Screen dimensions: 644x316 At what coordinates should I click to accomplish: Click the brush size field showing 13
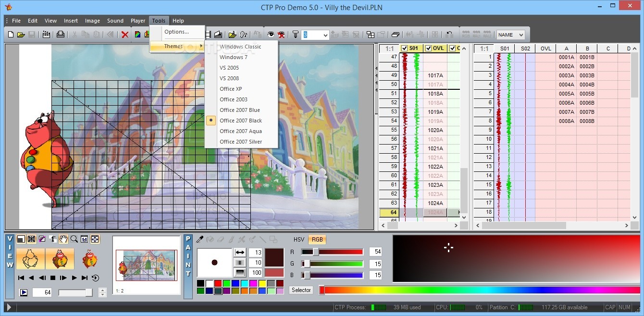pos(256,252)
